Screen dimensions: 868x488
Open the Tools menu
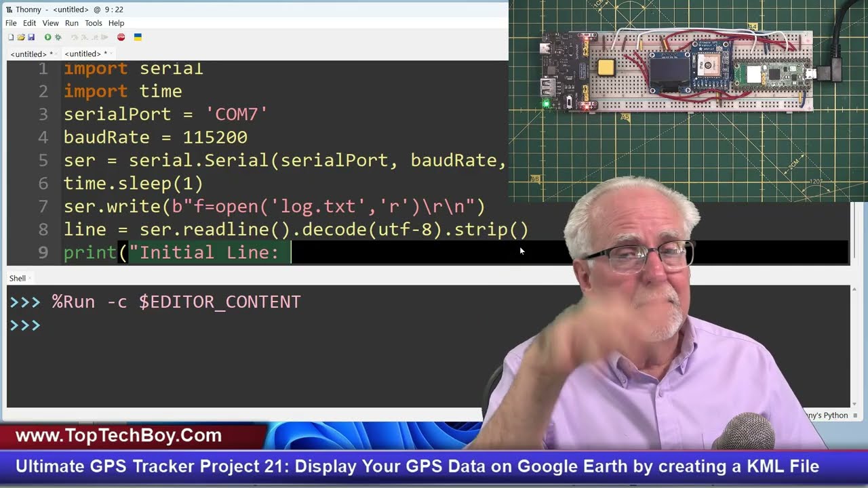pos(94,23)
